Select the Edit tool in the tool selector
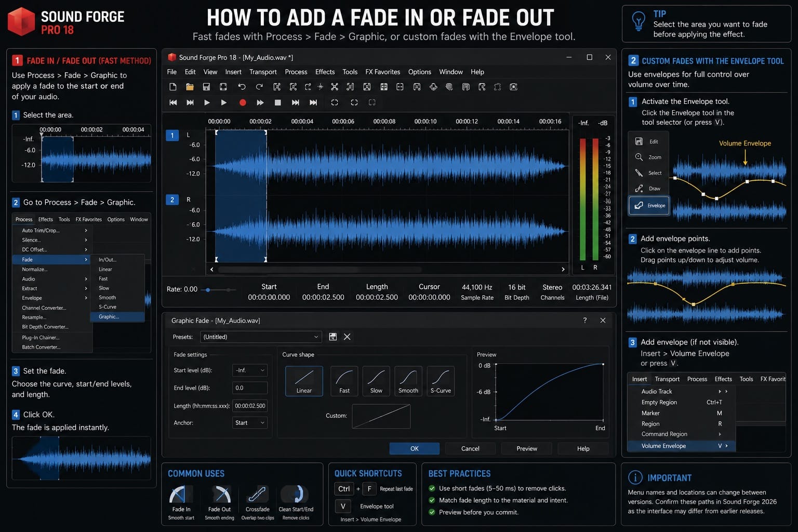This screenshot has width=798, height=532. pos(648,141)
